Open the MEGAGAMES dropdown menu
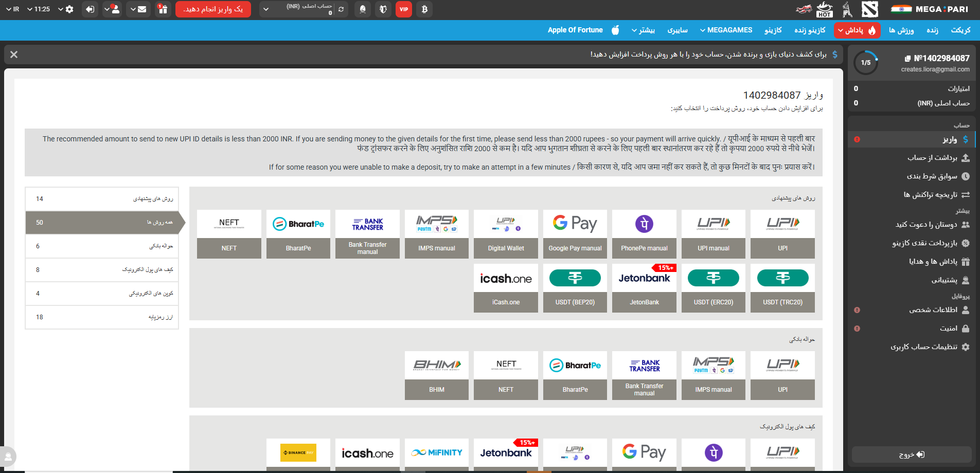The width and height of the screenshot is (980, 473). [726, 30]
